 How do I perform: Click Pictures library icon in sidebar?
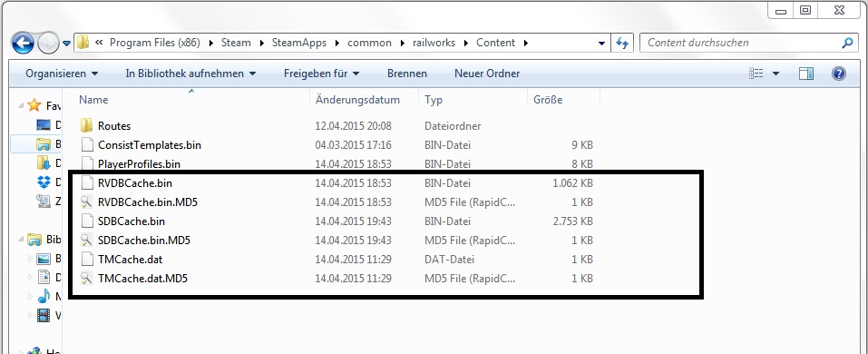click(x=44, y=259)
